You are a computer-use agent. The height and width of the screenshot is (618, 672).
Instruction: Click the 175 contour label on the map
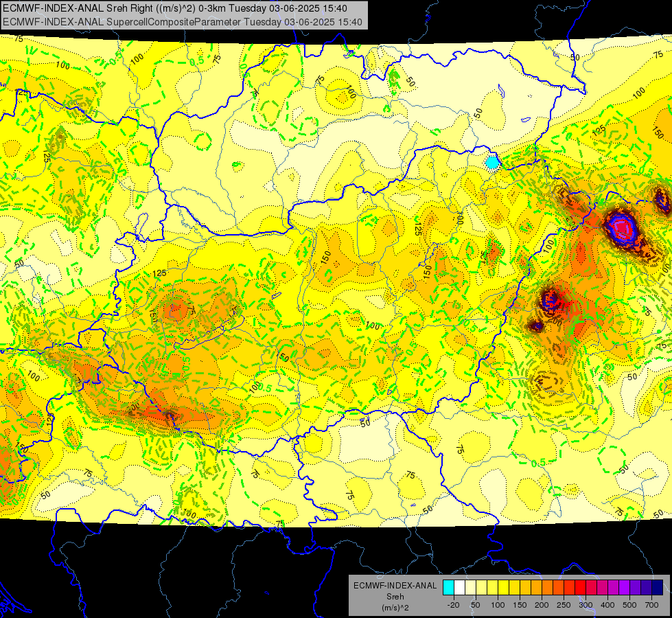click(191, 309)
